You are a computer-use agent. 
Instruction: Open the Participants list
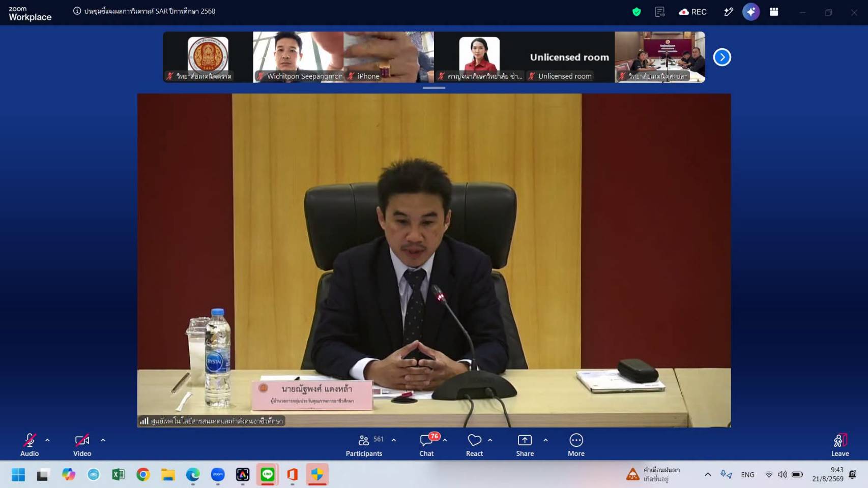(x=364, y=440)
